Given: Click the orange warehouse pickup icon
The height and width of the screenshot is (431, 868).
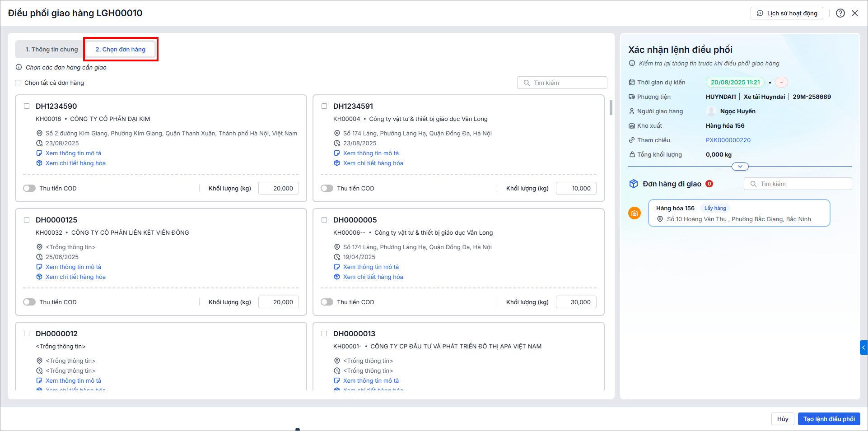Looking at the screenshot, I should [x=635, y=213].
